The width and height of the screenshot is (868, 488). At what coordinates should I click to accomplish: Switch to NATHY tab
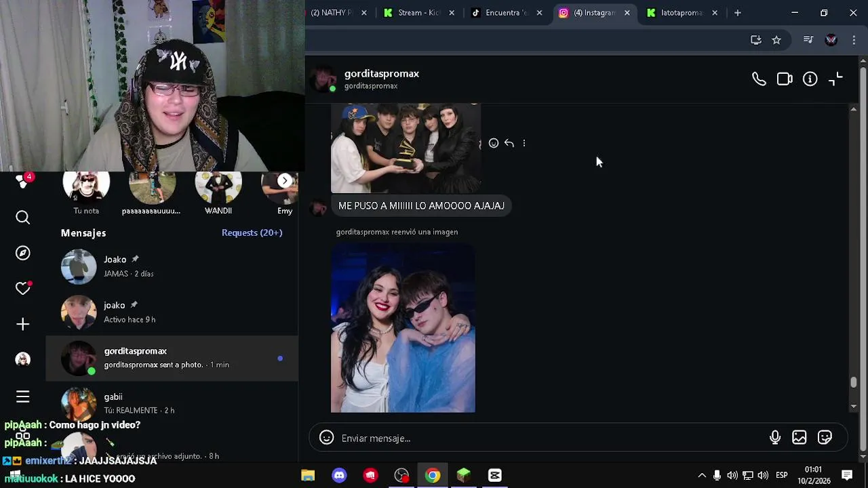click(331, 13)
